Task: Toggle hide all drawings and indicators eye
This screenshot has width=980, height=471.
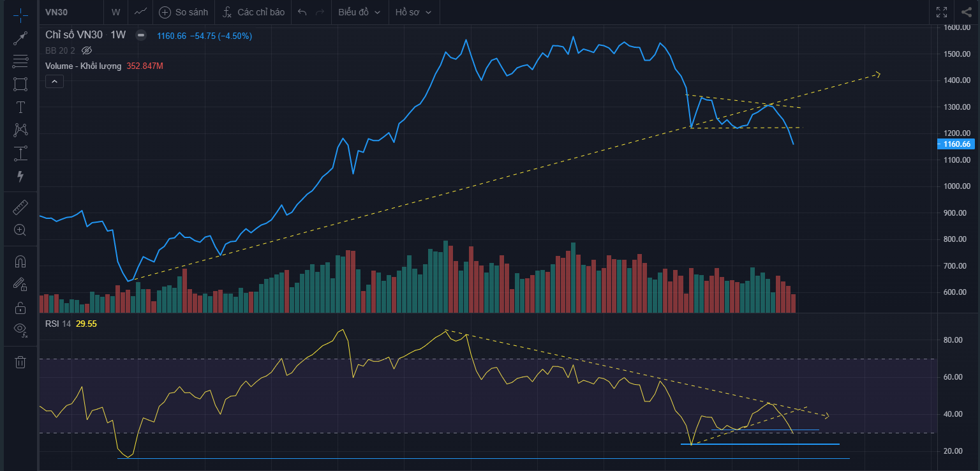Action: click(20, 330)
